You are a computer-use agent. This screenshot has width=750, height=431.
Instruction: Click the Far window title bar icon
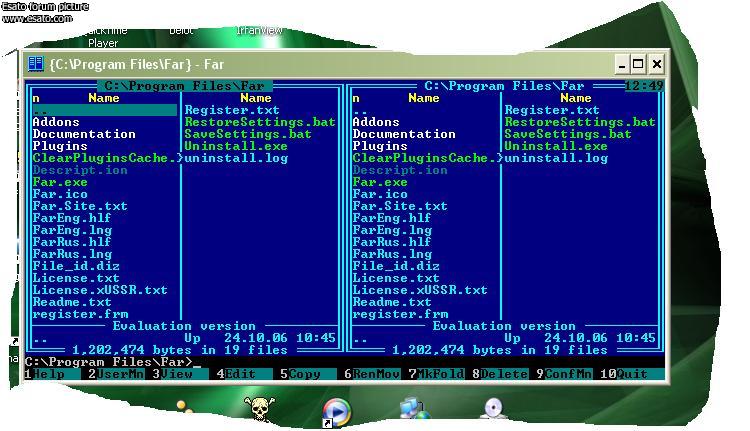click(x=36, y=64)
